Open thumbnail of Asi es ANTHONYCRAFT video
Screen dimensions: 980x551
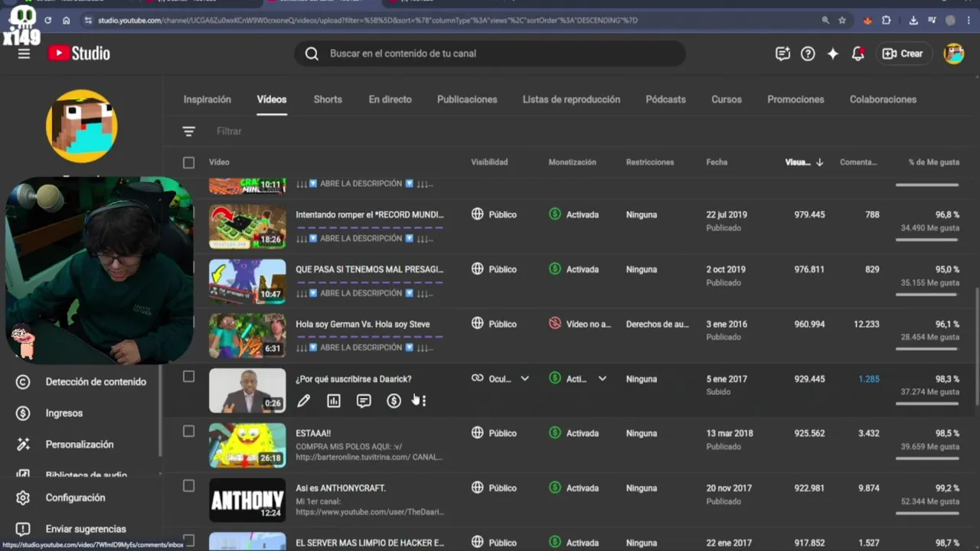point(247,500)
